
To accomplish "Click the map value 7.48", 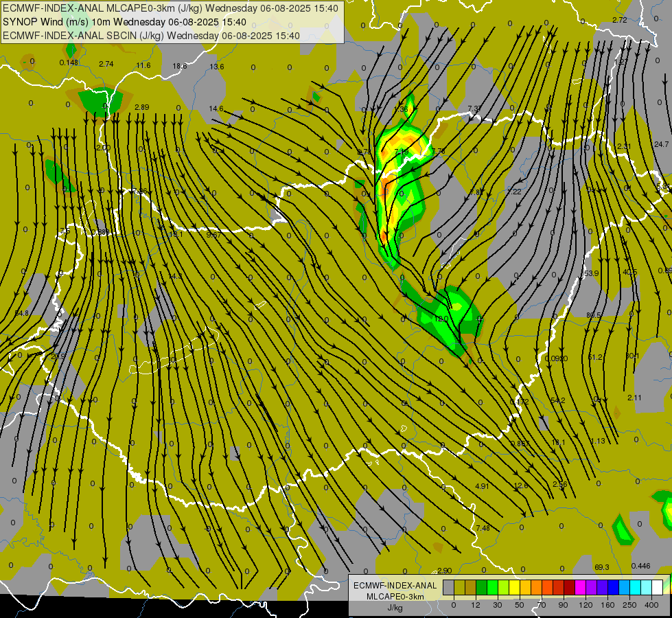I will tap(483, 528).
